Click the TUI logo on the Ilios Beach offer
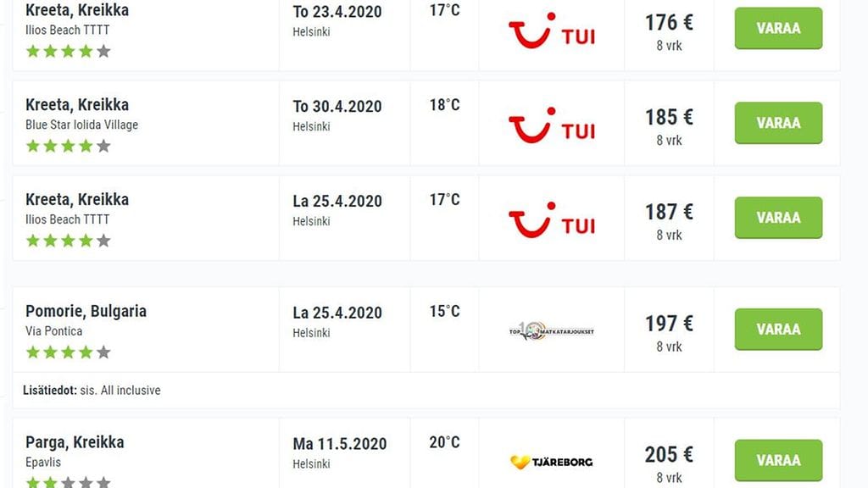 (551, 32)
